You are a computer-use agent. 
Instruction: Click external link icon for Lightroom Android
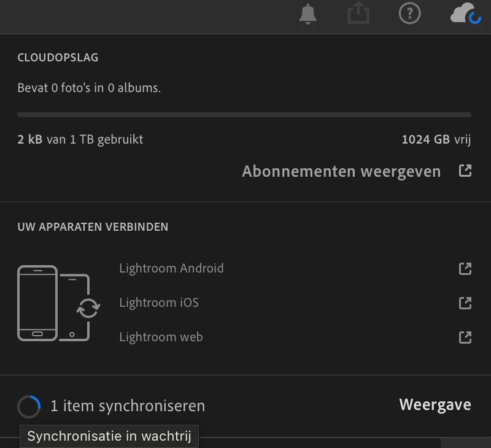[x=465, y=269]
